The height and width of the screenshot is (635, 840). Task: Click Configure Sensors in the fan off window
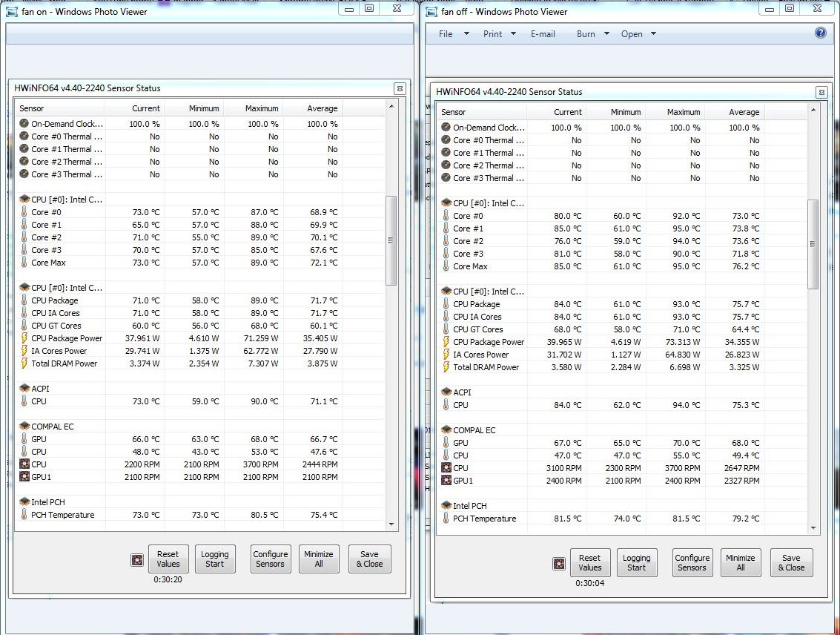pyautogui.click(x=692, y=562)
